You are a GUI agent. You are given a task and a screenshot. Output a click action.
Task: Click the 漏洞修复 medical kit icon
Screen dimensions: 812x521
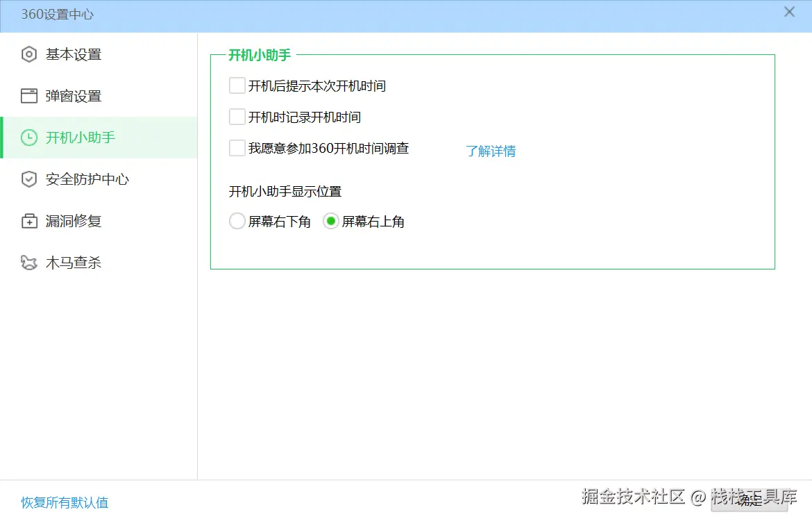[x=29, y=221]
